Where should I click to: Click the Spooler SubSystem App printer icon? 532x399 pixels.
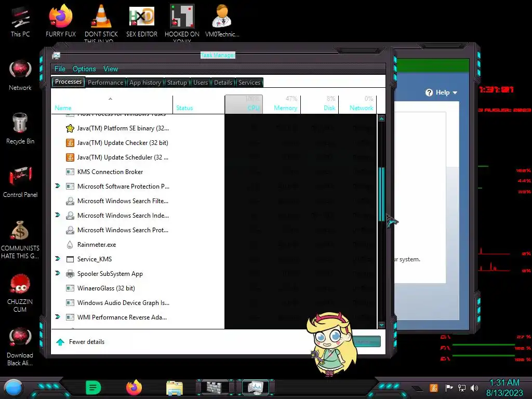click(70, 274)
